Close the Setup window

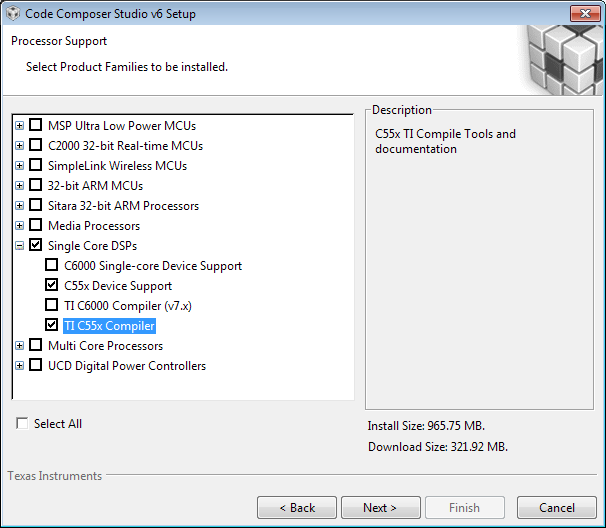pos(585,14)
